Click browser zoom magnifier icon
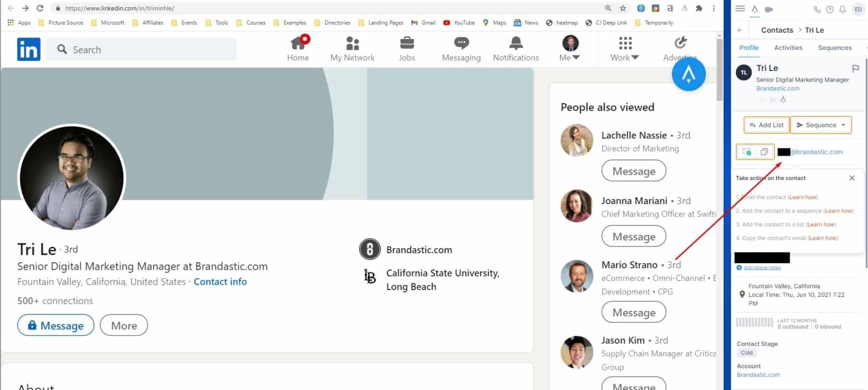 click(x=608, y=8)
